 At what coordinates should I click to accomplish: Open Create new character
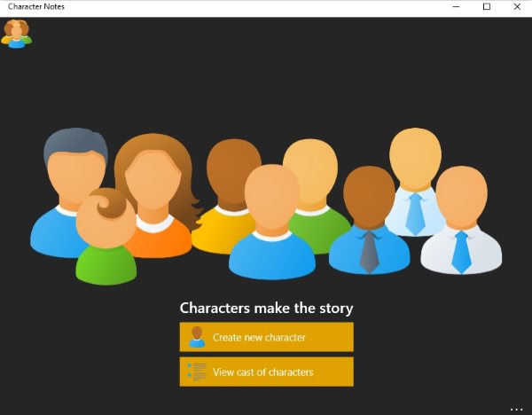(267, 337)
